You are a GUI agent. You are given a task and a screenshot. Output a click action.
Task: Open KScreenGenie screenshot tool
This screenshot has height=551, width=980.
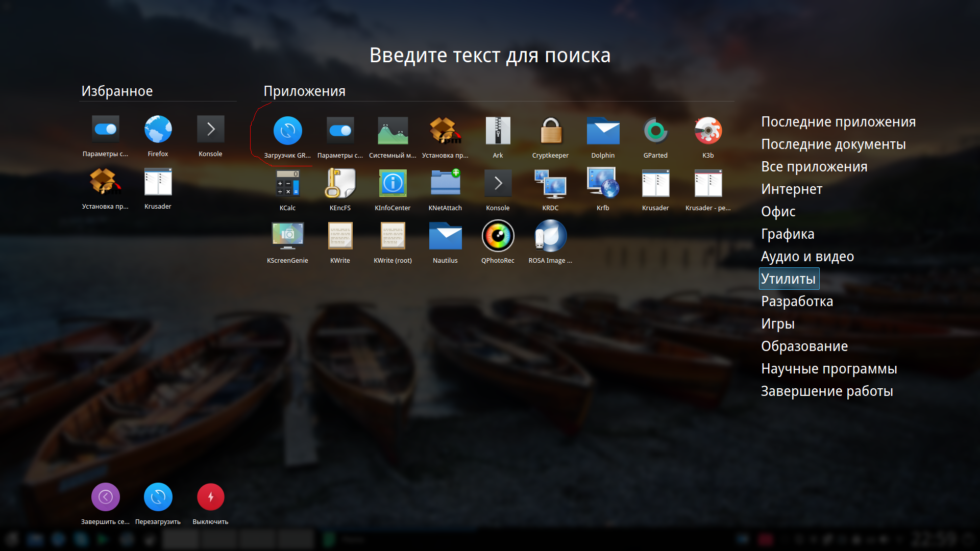coord(287,236)
